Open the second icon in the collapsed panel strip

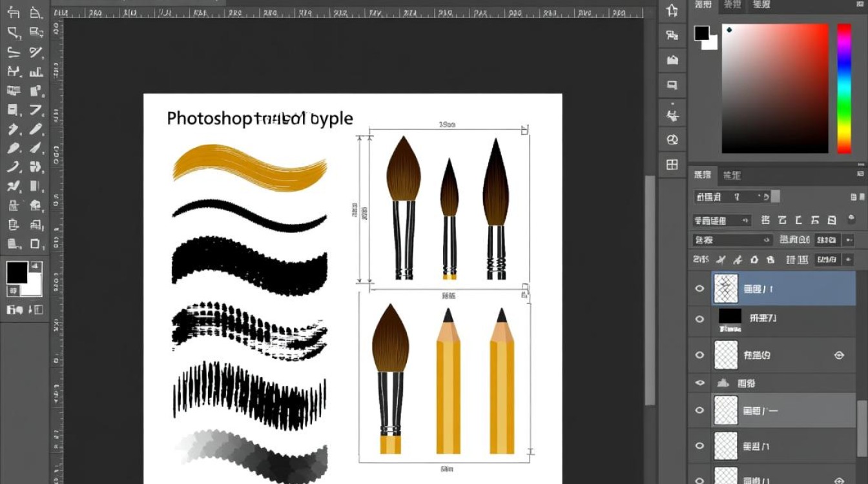672,35
